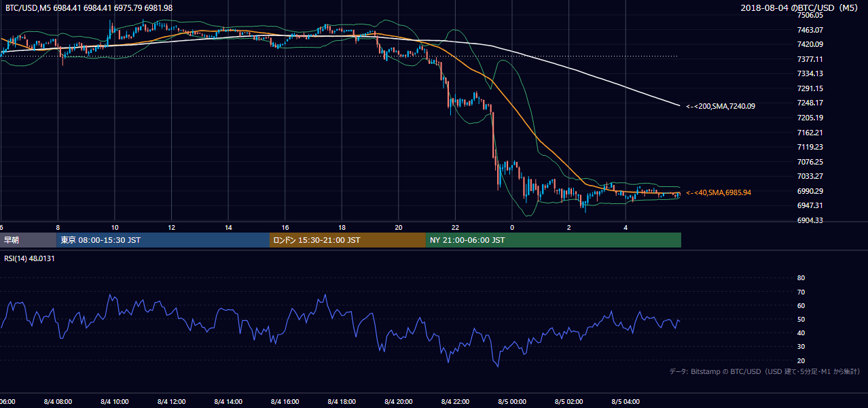This screenshot has width=868, height=408.
Task: Click the 8/5 04:00 time label
Action: tap(626, 402)
